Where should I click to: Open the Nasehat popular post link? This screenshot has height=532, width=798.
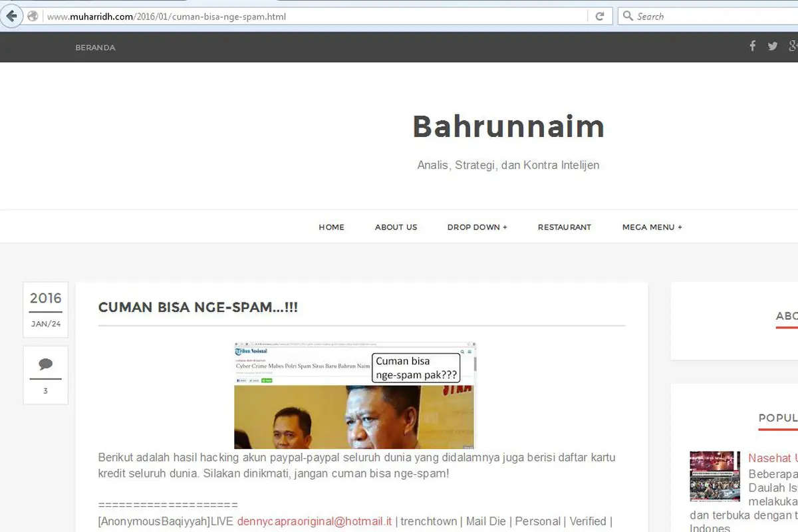772,458
